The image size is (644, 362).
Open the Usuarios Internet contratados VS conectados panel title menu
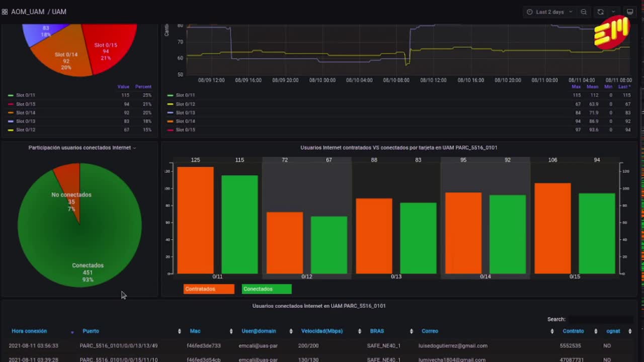[x=398, y=148]
